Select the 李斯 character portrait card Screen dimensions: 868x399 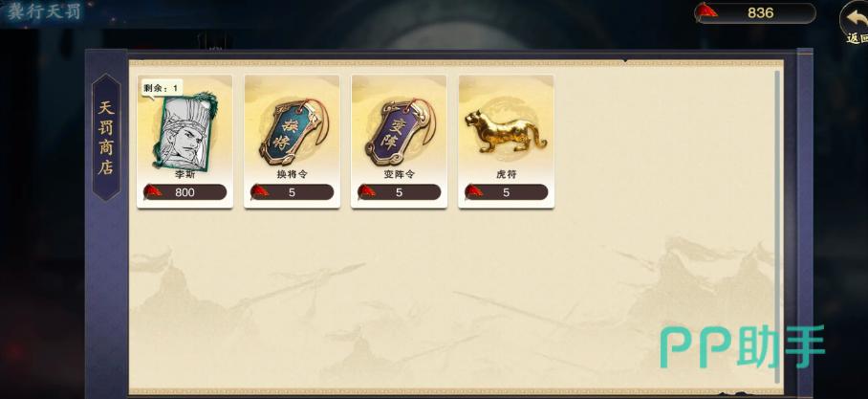click(x=184, y=132)
